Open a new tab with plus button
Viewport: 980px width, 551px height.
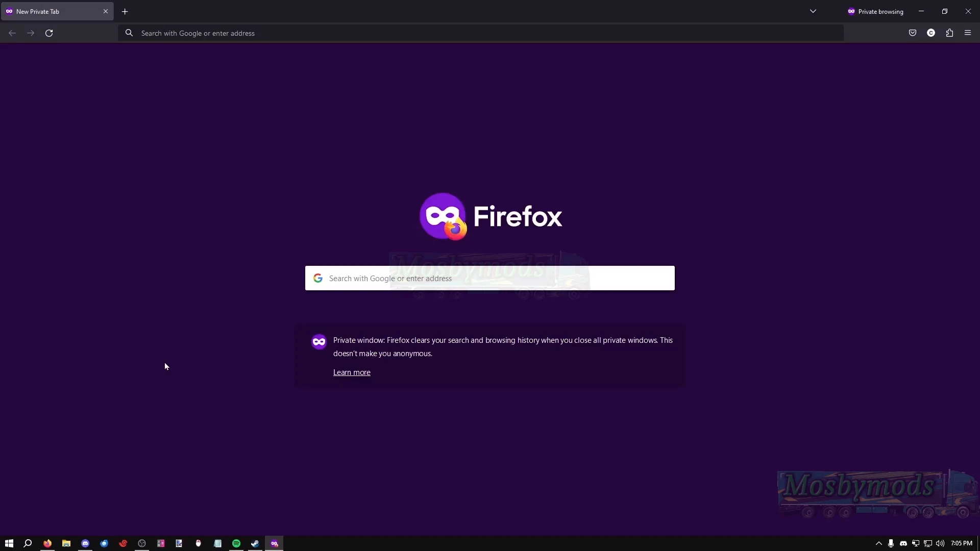pos(125,11)
